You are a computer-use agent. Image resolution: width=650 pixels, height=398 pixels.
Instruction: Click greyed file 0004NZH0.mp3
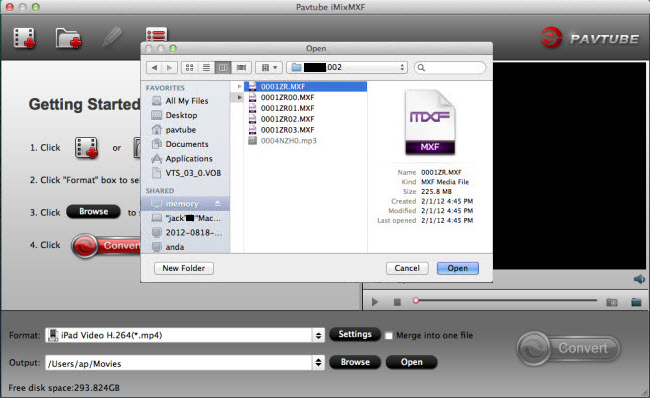[289, 141]
